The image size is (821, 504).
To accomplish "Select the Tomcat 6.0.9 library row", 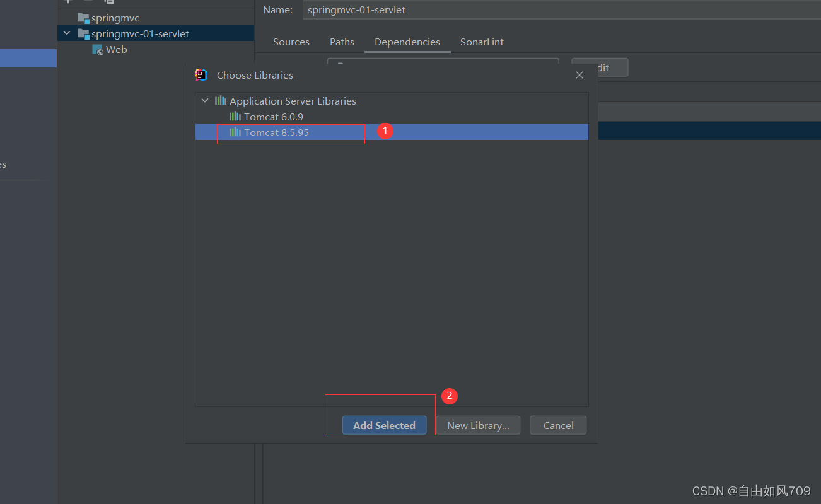I will (392, 117).
